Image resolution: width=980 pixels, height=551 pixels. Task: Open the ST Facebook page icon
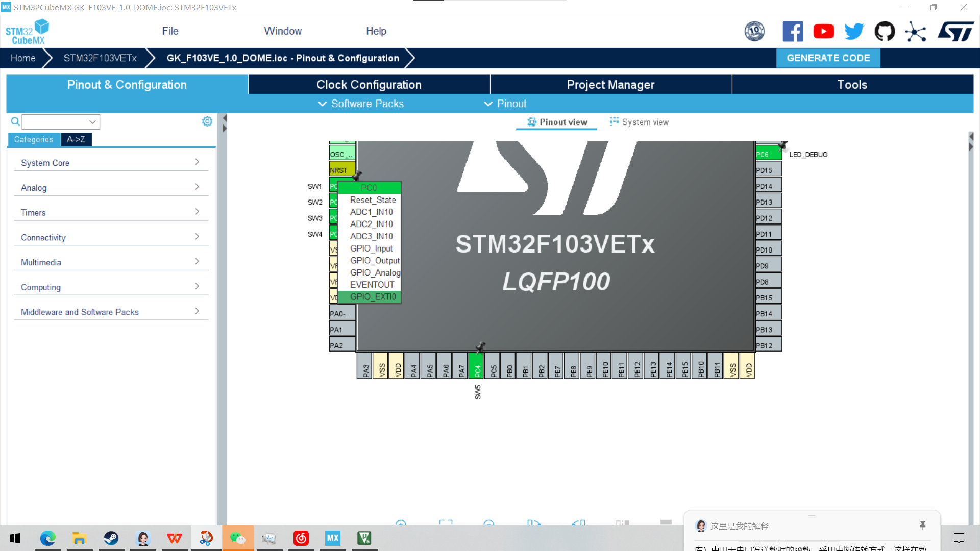[x=793, y=32]
